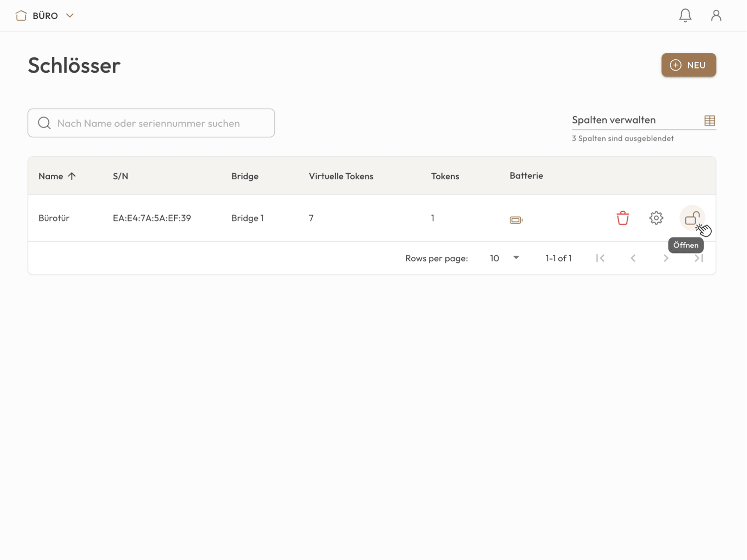
Task: Expand the BÜRO location dropdown
Action: pos(70,15)
